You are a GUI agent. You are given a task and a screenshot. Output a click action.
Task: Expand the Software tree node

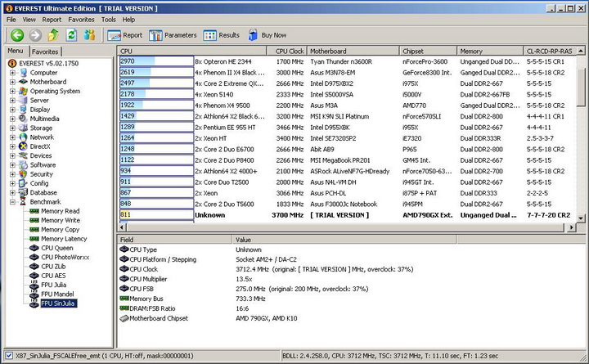click(12, 165)
